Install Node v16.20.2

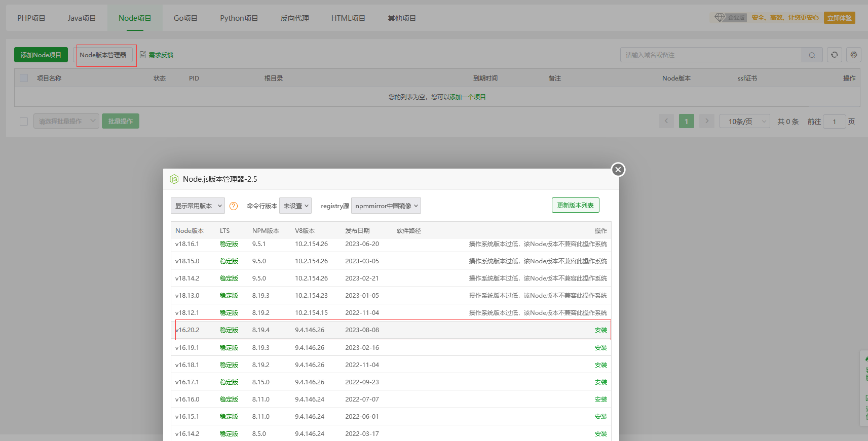point(601,330)
